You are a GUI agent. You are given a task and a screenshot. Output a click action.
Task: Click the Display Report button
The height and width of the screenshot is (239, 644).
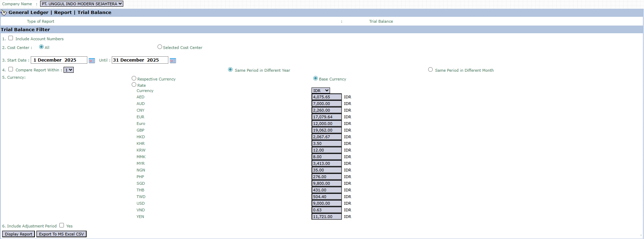(19, 234)
